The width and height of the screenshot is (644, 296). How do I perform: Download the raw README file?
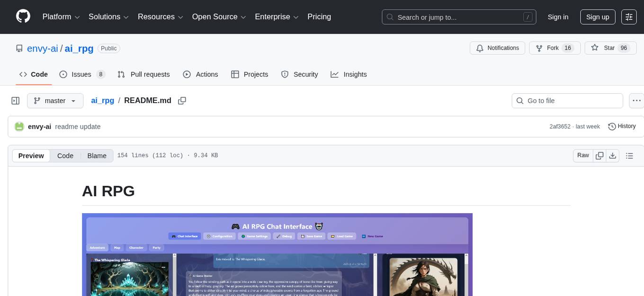point(612,156)
